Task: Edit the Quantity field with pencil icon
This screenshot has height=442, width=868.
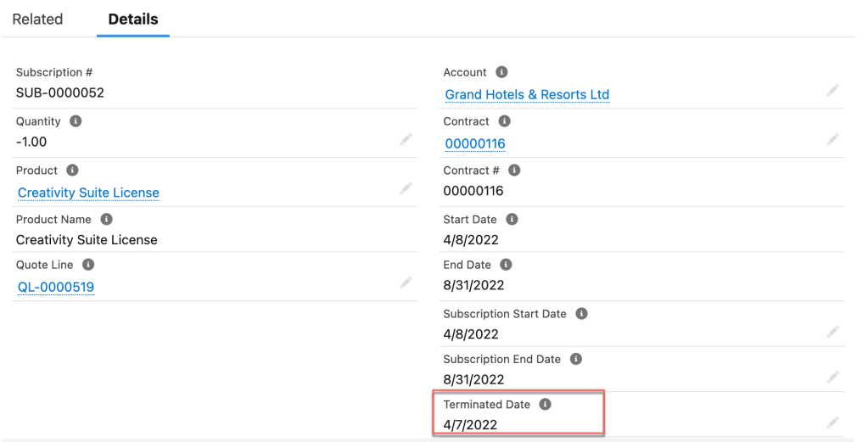Action: point(406,139)
